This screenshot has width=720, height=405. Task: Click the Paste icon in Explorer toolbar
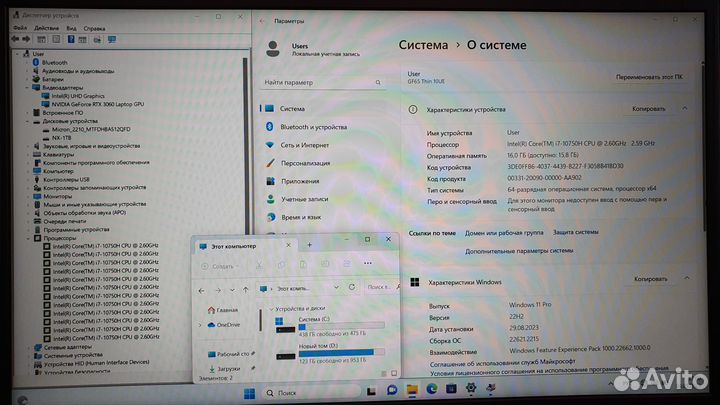pyautogui.click(x=303, y=264)
